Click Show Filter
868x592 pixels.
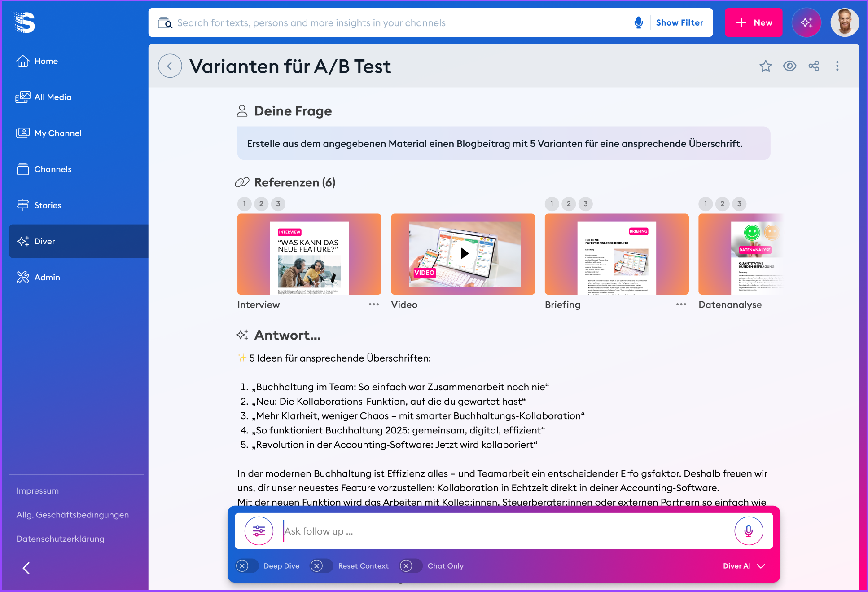coord(679,22)
